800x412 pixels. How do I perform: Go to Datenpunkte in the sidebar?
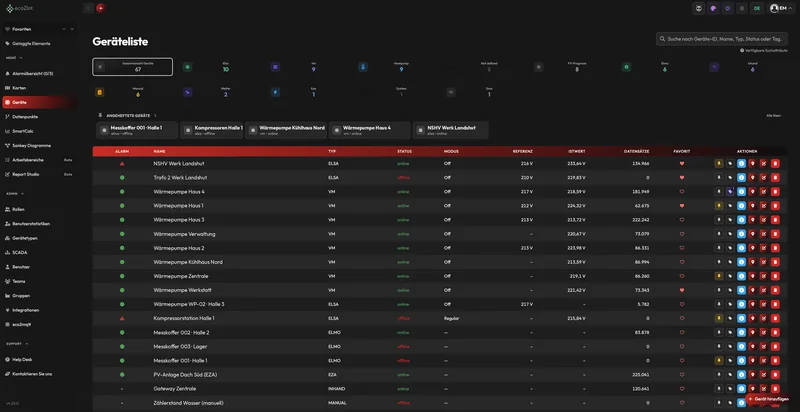(25, 117)
